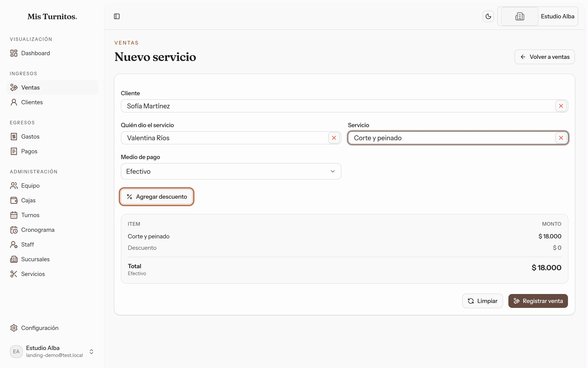The height and width of the screenshot is (368, 588).
Task: Open the Estudio Alba branch selector
Action: click(537, 16)
